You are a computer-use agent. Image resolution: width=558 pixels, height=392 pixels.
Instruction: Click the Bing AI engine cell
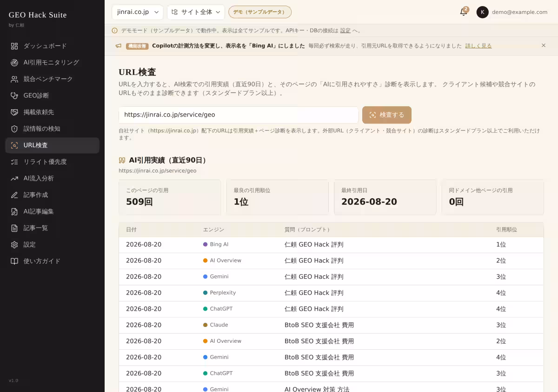[x=216, y=244]
